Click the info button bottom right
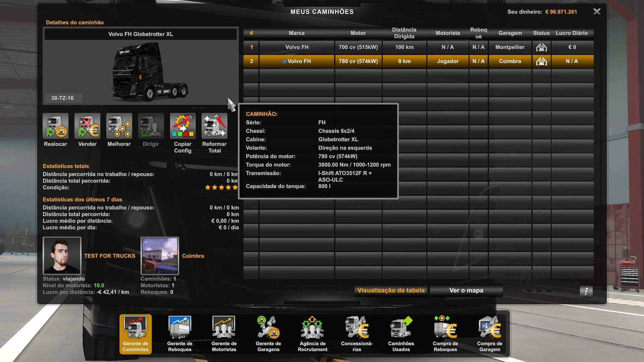644x362 pixels. pyautogui.click(x=586, y=291)
